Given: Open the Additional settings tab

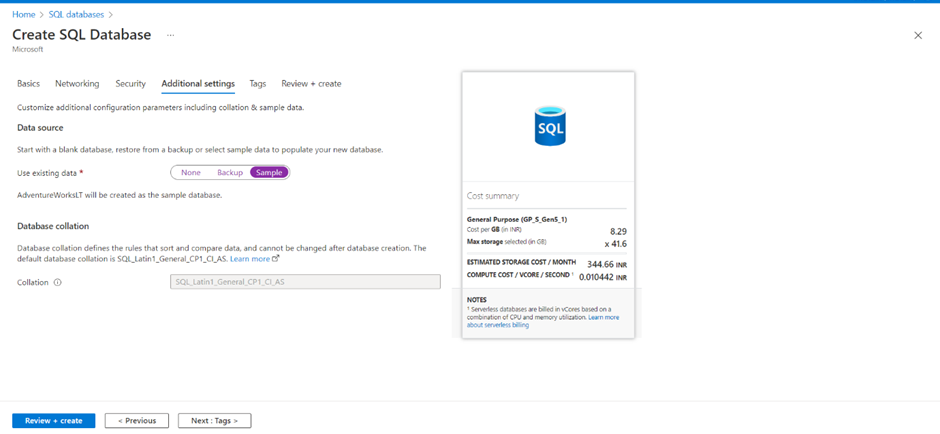Looking at the screenshot, I should 198,84.
